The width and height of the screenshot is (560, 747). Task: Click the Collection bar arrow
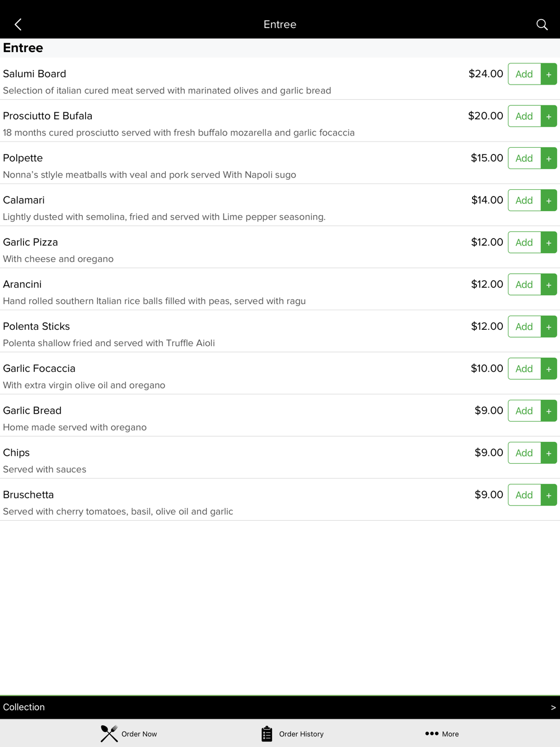click(553, 708)
